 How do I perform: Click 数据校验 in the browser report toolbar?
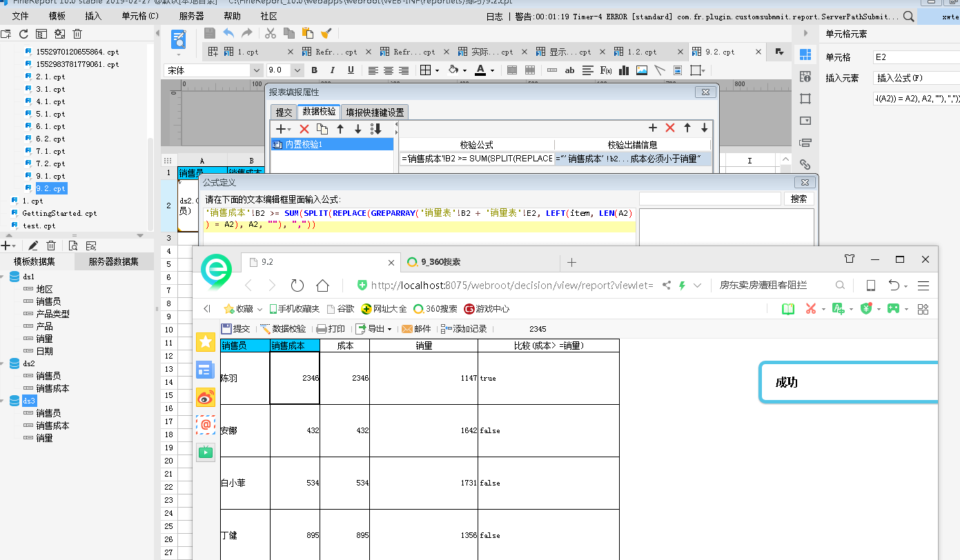283,329
